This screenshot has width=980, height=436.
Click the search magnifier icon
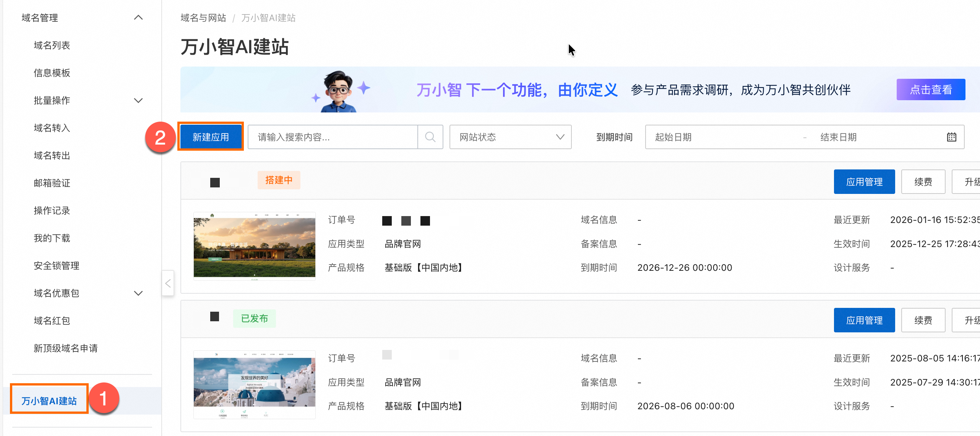click(x=430, y=137)
